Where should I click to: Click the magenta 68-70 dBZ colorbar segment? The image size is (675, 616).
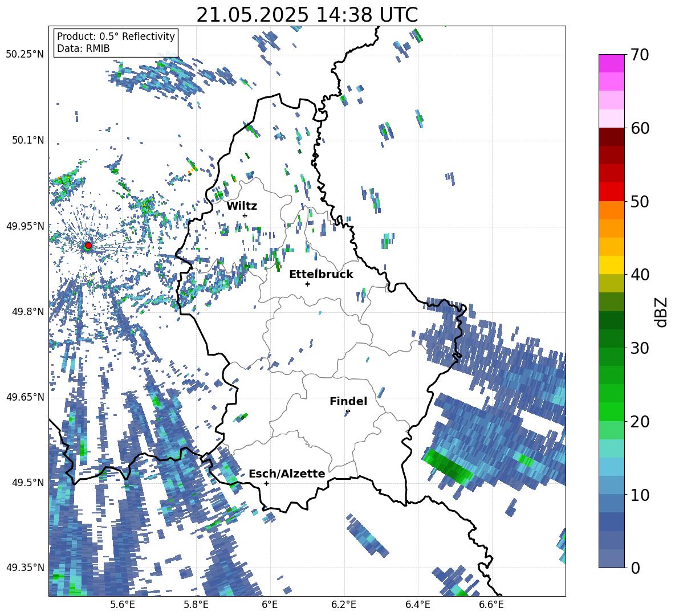pos(611,63)
